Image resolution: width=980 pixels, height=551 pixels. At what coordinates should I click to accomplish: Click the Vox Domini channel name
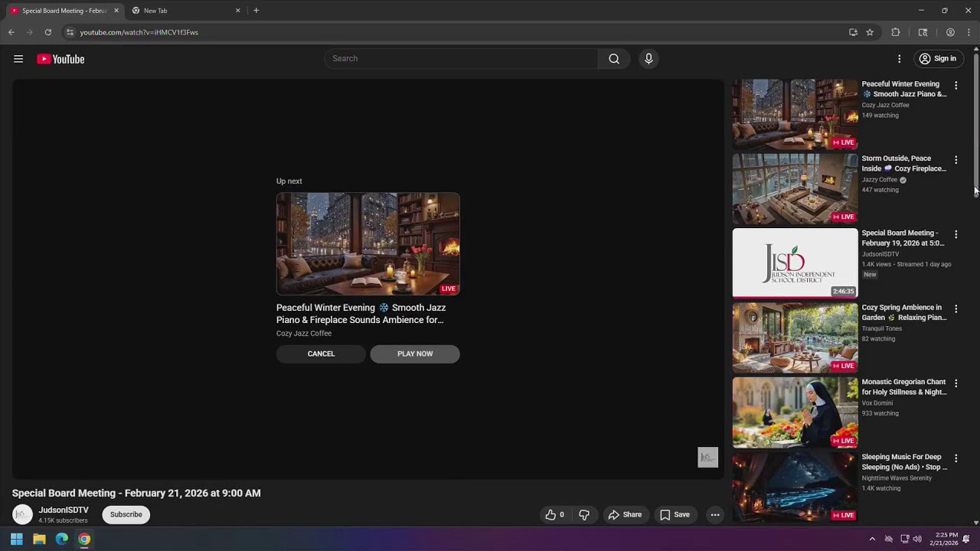877,403
